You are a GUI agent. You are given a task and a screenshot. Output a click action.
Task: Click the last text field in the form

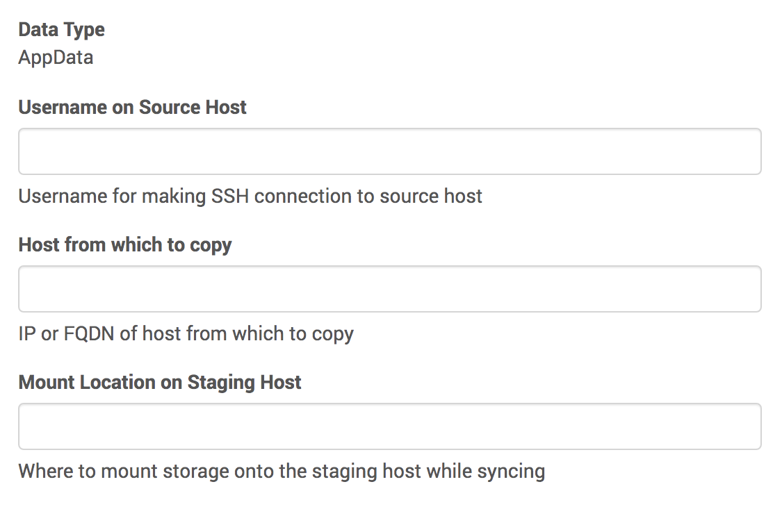pos(389,426)
